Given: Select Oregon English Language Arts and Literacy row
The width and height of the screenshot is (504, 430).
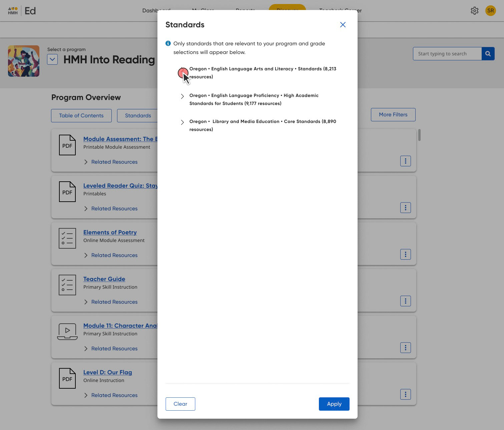Looking at the screenshot, I should 263,73.
